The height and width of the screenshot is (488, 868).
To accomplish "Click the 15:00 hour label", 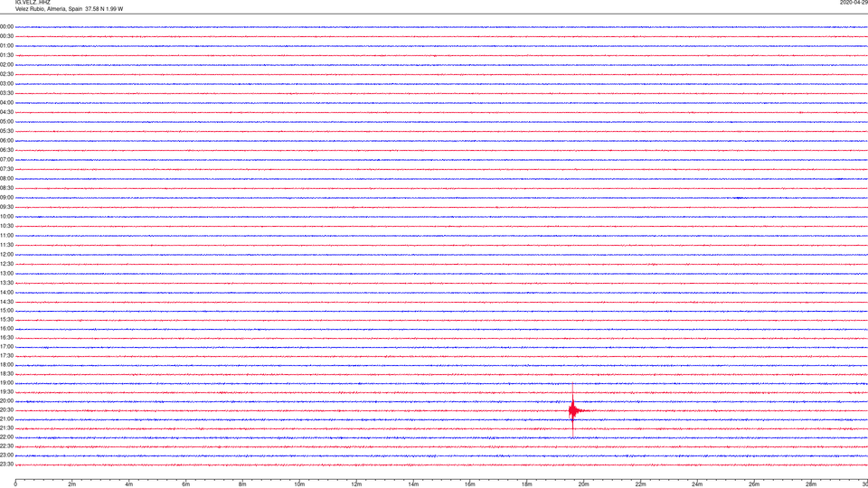I will coord(6,310).
